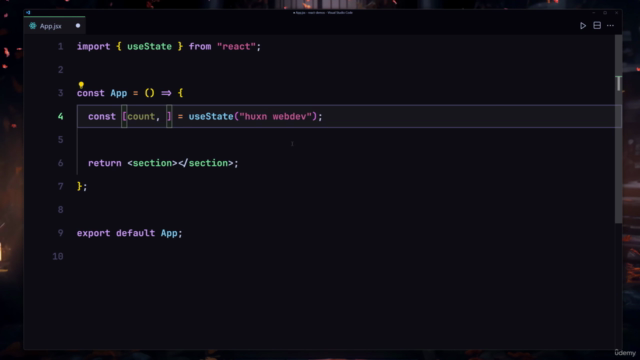Click the 'const' keyword on line 3
This screenshot has width=640, height=360.
click(91, 93)
